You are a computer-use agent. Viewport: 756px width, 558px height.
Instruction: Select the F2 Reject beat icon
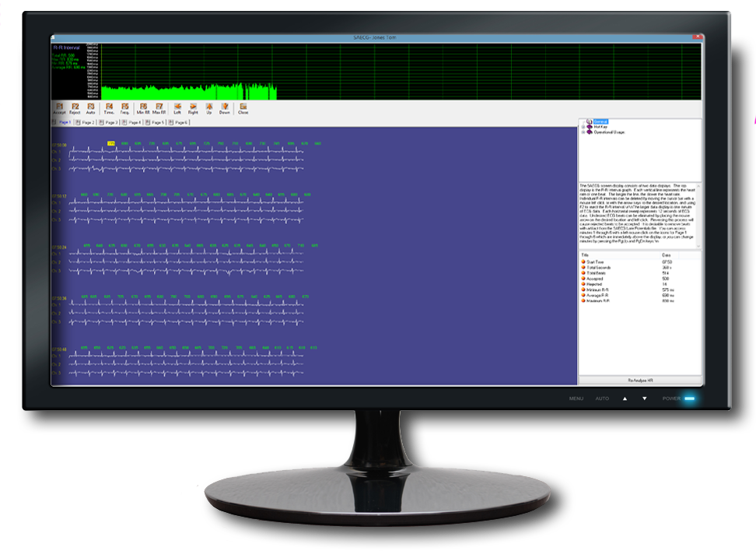[75, 107]
